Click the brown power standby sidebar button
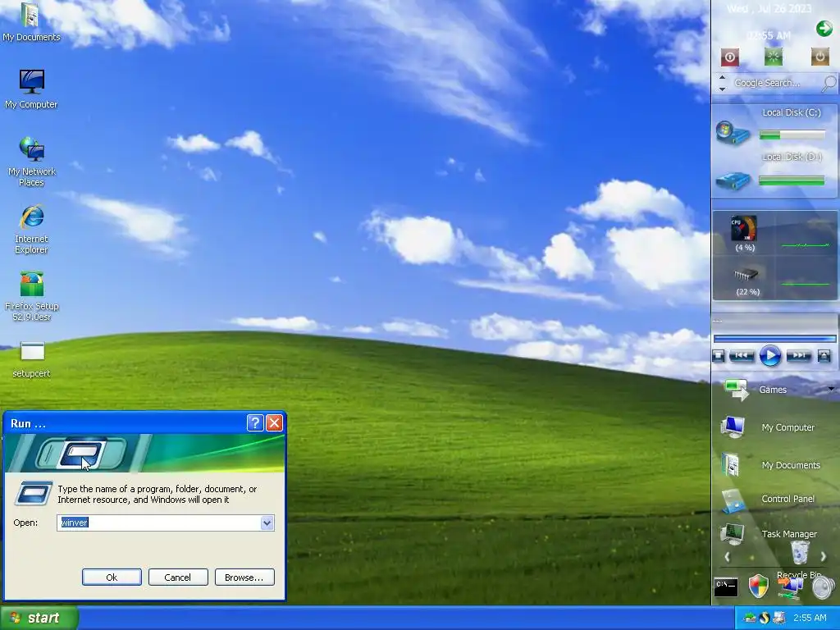840x630 pixels. 819,57
